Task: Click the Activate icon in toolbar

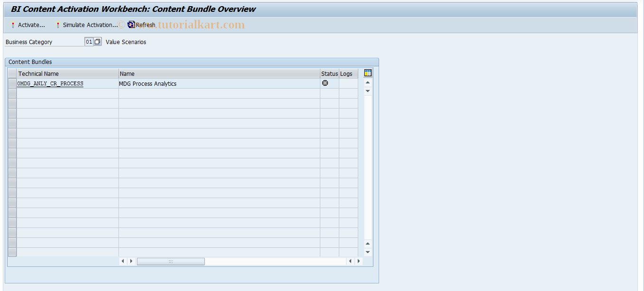Action: pos(13,25)
